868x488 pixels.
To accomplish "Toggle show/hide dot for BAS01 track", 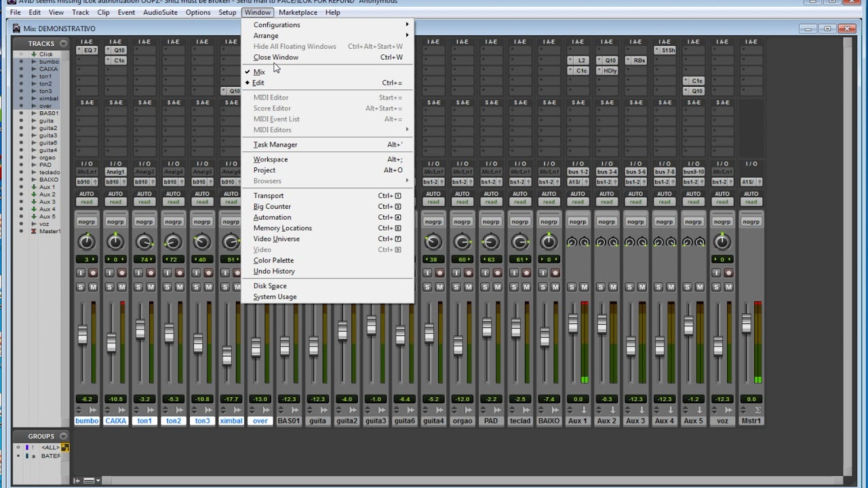I will click(21, 113).
